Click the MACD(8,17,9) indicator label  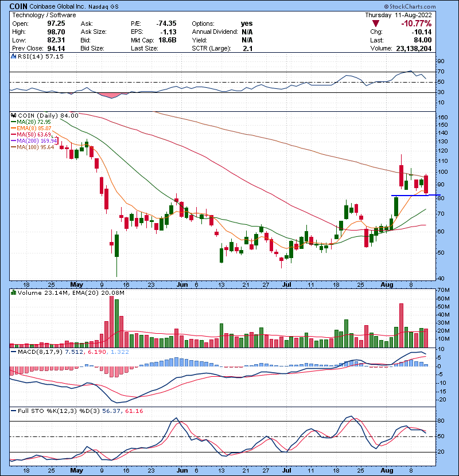[40, 352]
